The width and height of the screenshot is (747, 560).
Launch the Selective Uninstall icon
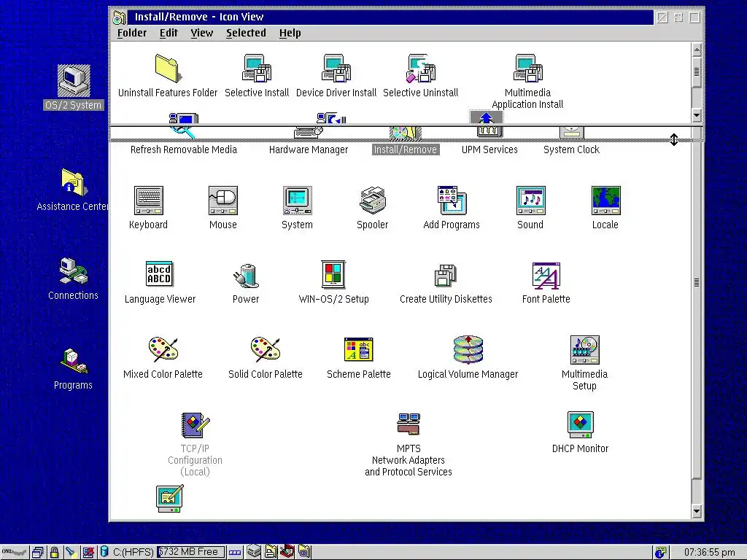tap(421, 69)
